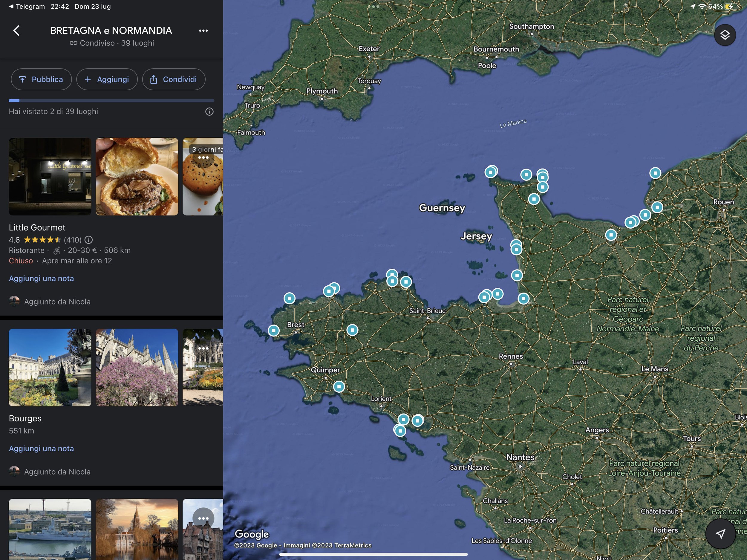Open the sunset church photo
The image size is (747, 560).
click(137, 529)
